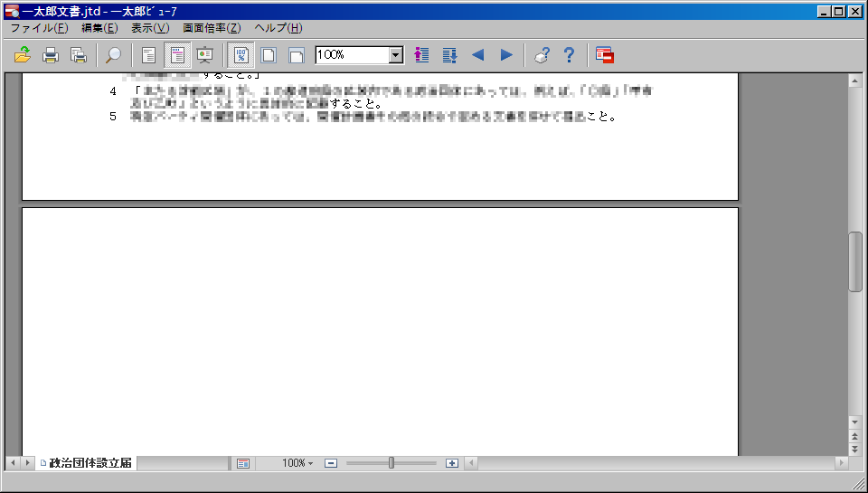Click the title bar application icon
Screen dimensions: 868x493
pyautogui.click(x=12, y=11)
